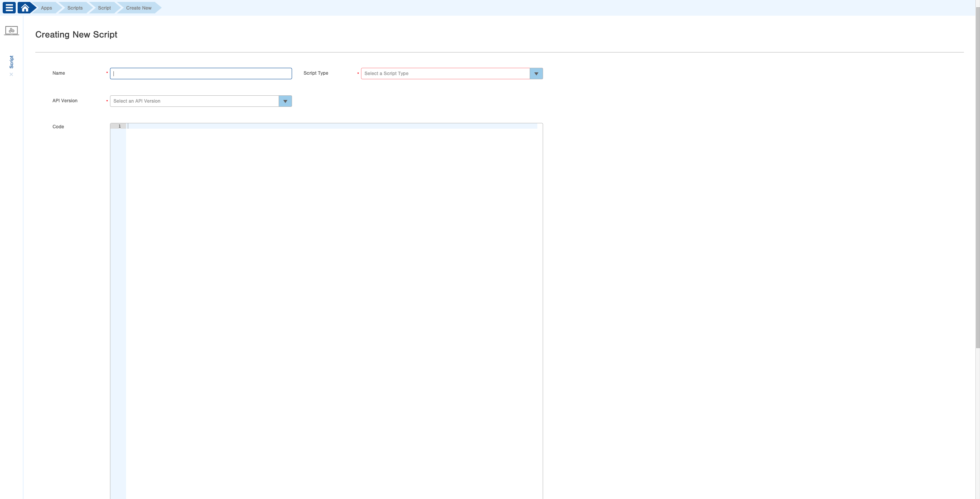Image resolution: width=980 pixels, height=499 pixels.
Task: Select the vertical Script tab
Action: pos(11,62)
